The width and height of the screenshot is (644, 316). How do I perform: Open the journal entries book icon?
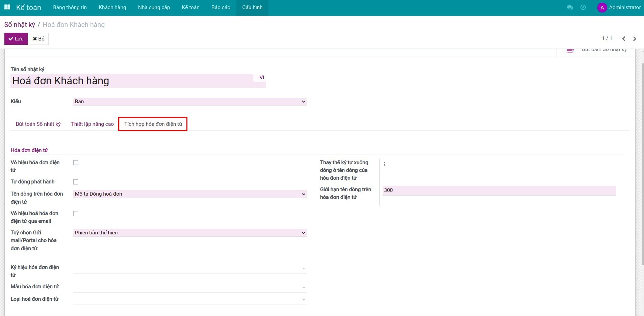(x=570, y=50)
